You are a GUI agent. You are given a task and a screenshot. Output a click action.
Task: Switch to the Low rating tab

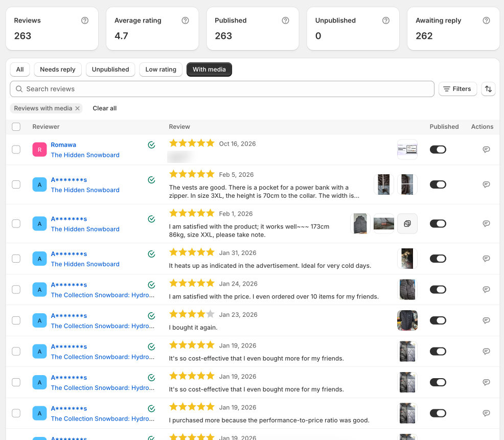pyautogui.click(x=161, y=70)
